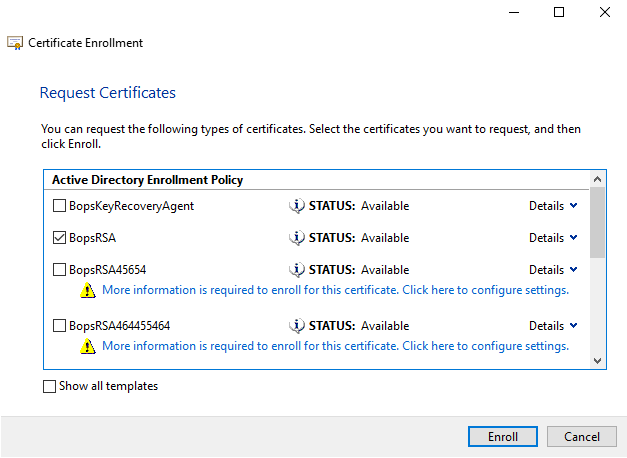This screenshot has width=627, height=458.
Task: Enable the Show all templates checkbox
Action: 50,386
